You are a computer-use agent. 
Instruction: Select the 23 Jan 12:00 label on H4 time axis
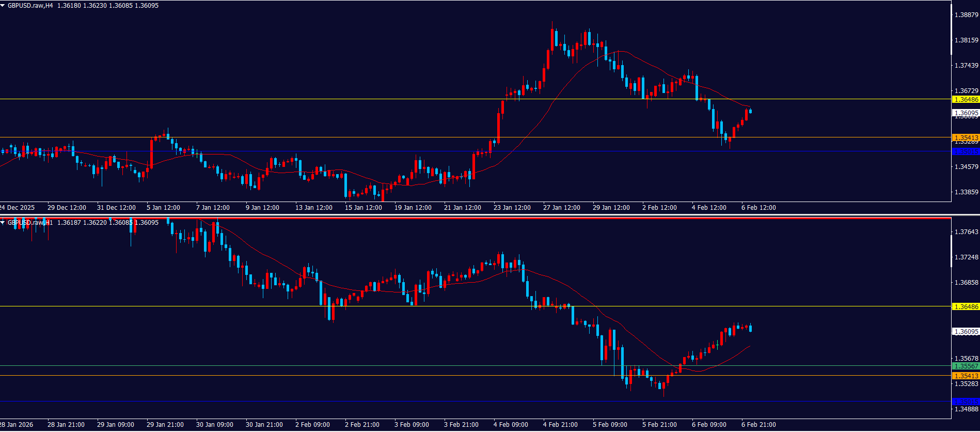(512, 208)
